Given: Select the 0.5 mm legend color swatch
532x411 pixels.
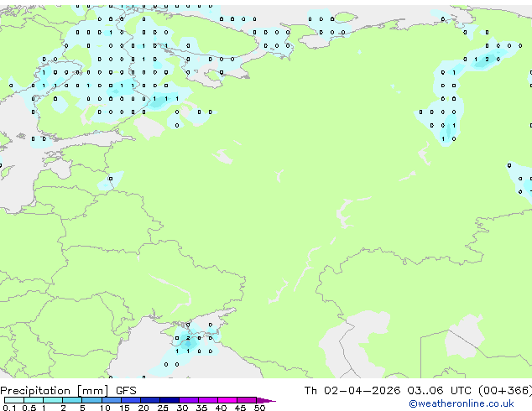Looking at the screenshot, I should click(34, 400).
